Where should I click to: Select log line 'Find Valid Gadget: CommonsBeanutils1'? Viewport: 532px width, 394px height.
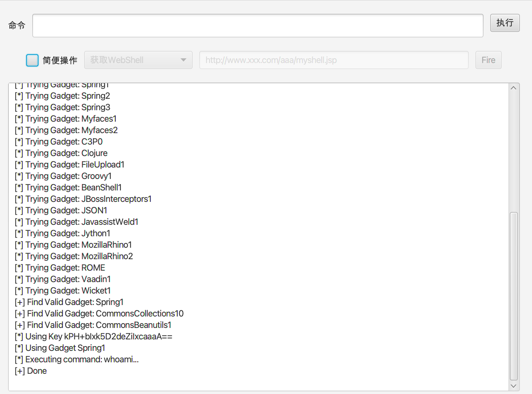93,325
